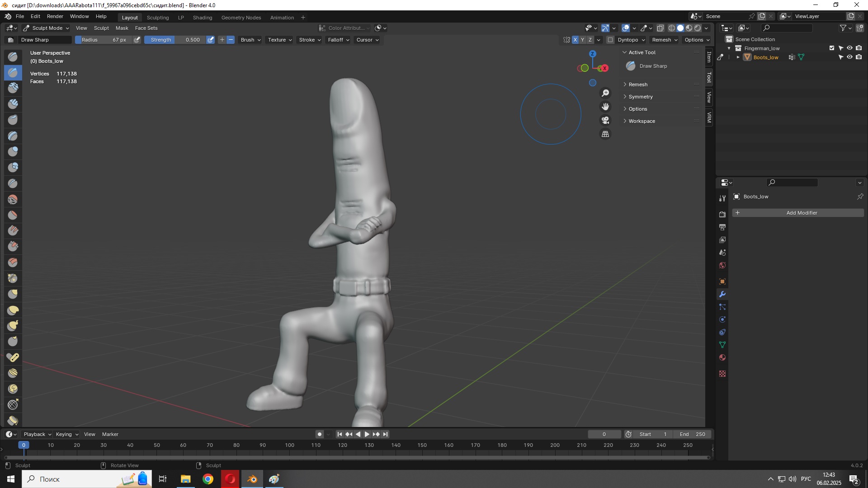Open the Falloff dropdown
Viewport: 868px width, 488px height.
tap(338, 40)
